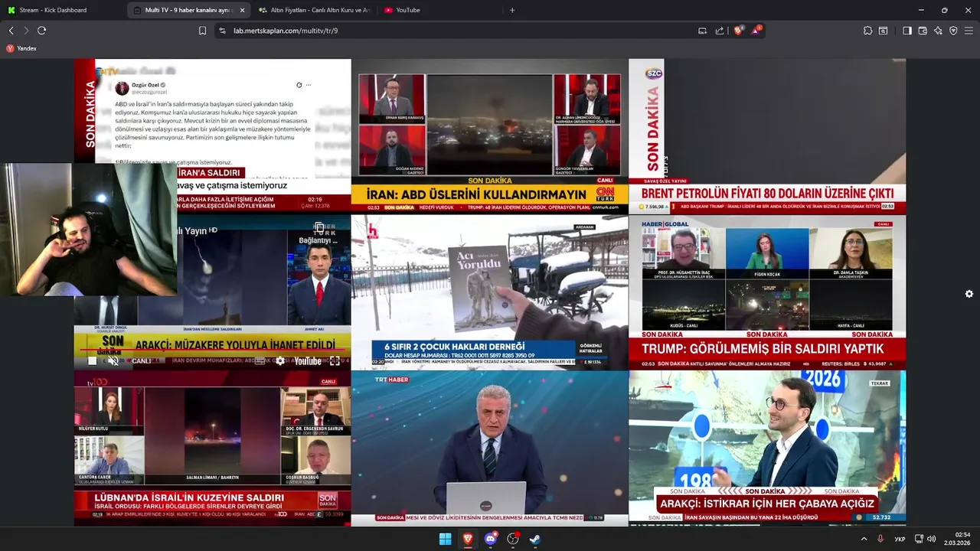Viewport: 980px width, 551px height.
Task: Open video on YouTube via logo
Action: tap(308, 361)
